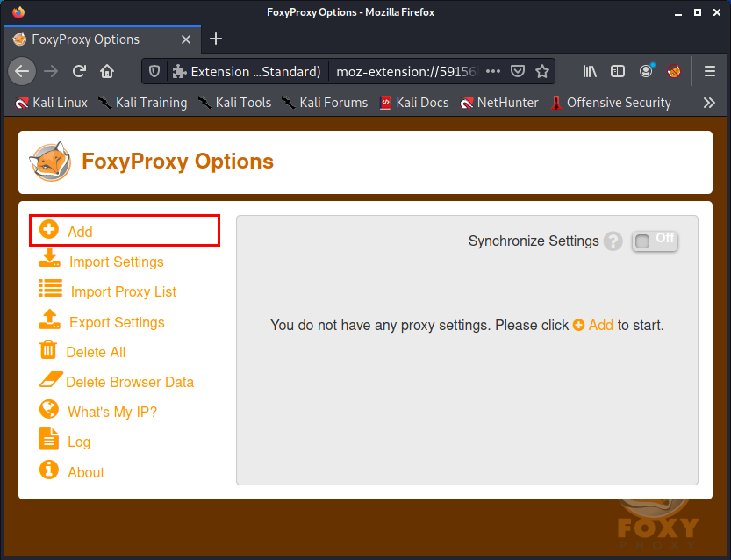The image size is (731, 560).
Task: Open Kali Docs bookmark
Action: pyautogui.click(x=414, y=103)
